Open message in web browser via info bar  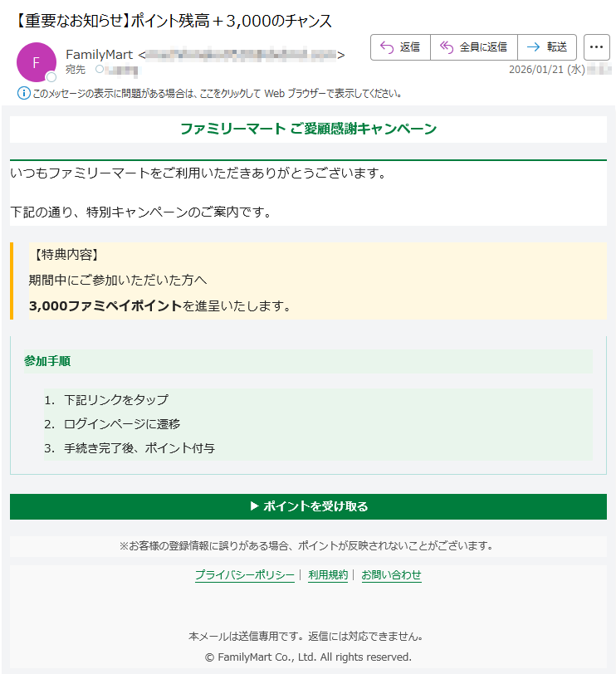[216, 93]
